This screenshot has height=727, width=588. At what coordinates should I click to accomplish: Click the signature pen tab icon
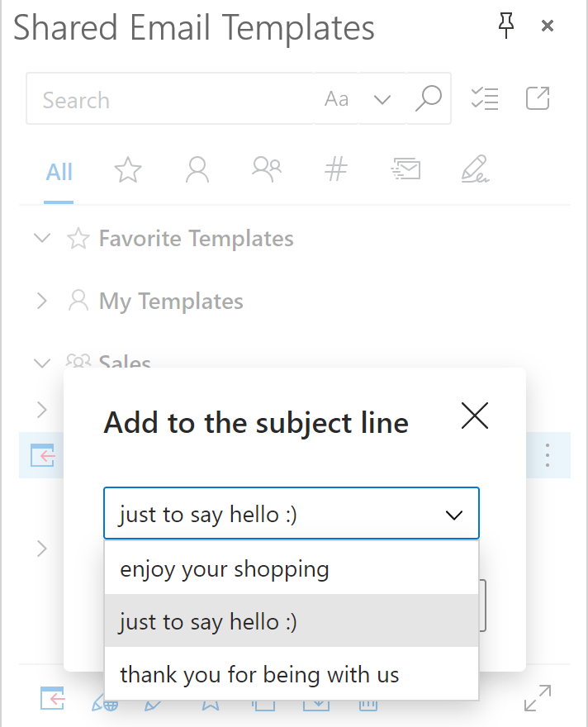475,169
